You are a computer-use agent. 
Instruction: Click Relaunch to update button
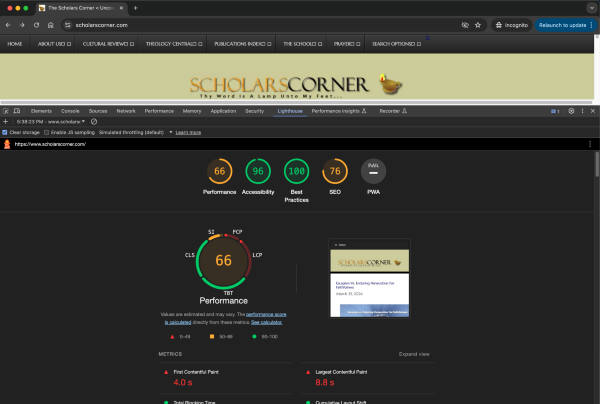pyautogui.click(x=565, y=25)
